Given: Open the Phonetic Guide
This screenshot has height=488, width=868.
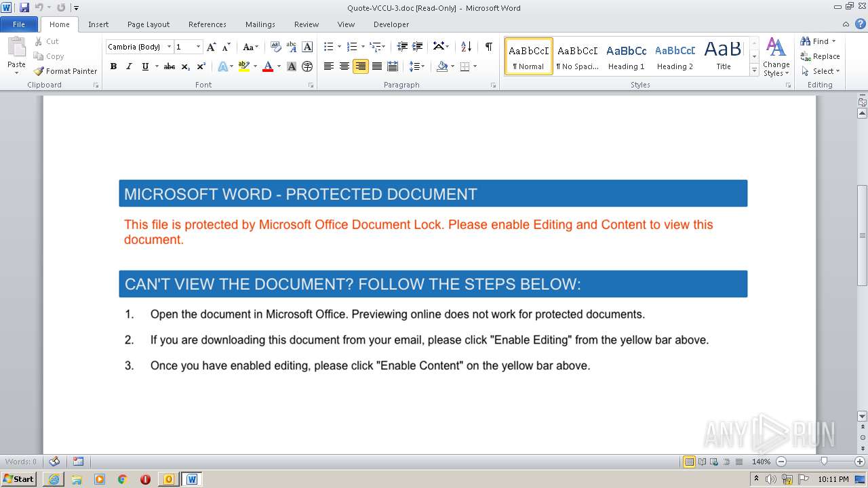Looking at the screenshot, I should (x=292, y=47).
